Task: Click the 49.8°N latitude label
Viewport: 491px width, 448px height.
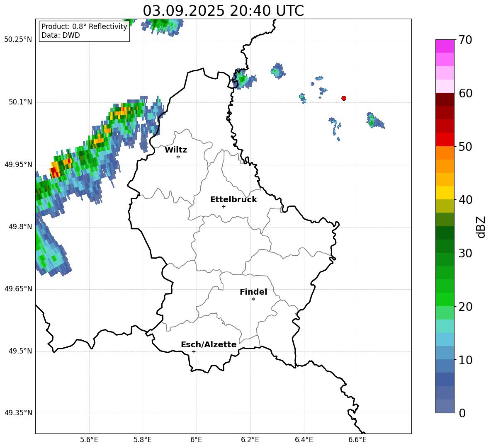Action: (20, 227)
